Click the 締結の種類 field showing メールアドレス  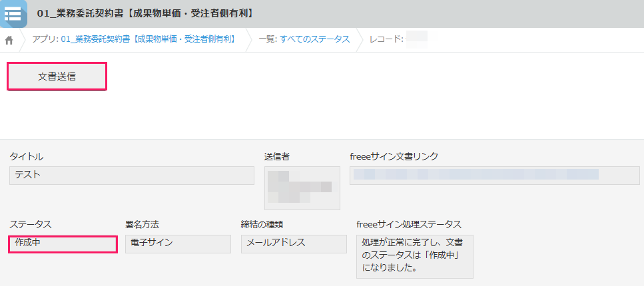point(294,243)
